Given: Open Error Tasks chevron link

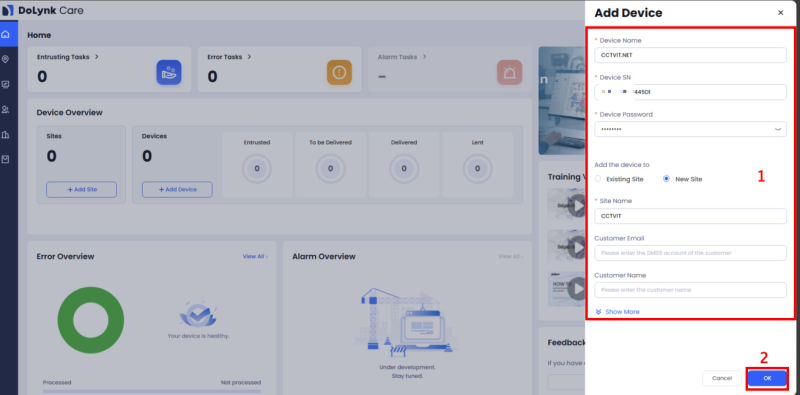Looking at the screenshot, I should (x=249, y=57).
